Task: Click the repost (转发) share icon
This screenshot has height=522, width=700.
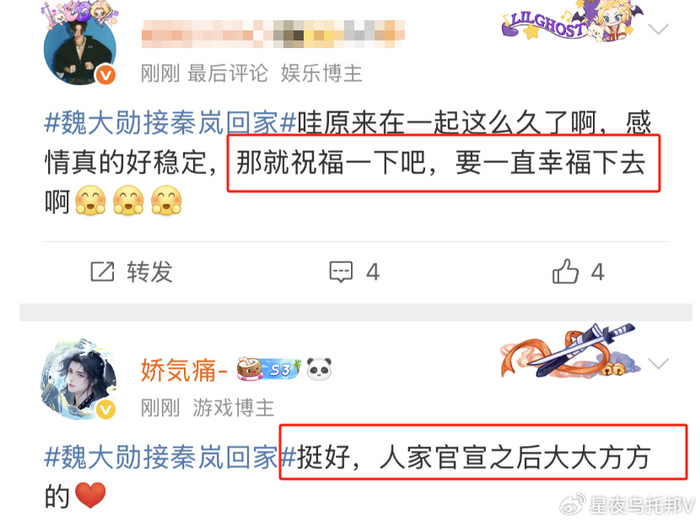Action: 102,271
